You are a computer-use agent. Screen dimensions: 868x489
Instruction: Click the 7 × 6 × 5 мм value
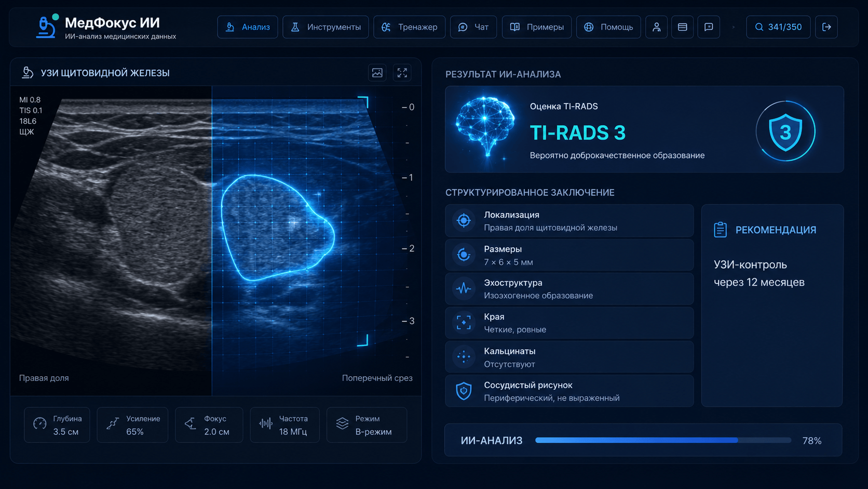508,262
